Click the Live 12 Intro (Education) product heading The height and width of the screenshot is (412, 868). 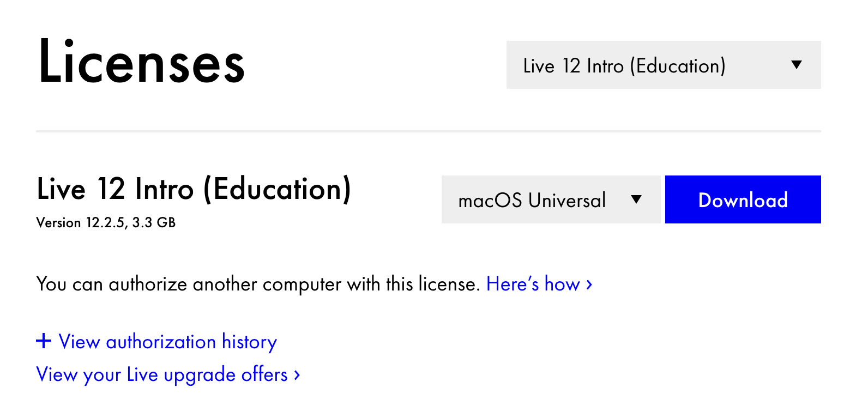coord(194,190)
